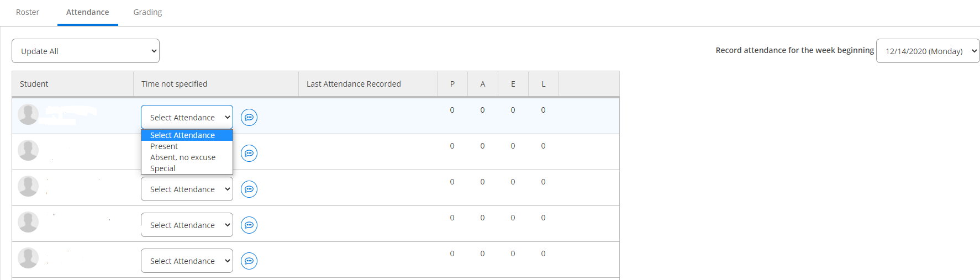Screen dimensions: 980x280
Task: Expand the Update All dropdown
Action: pyautogui.click(x=86, y=51)
